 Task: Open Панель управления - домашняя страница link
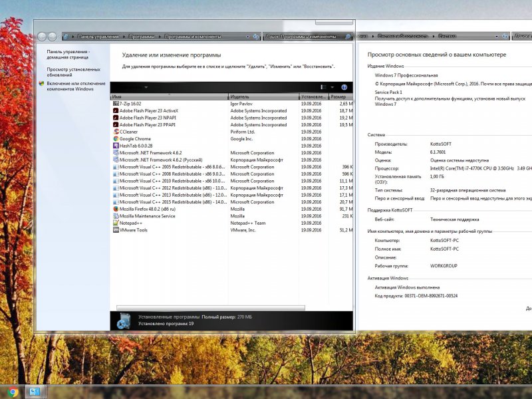click(68, 55)
